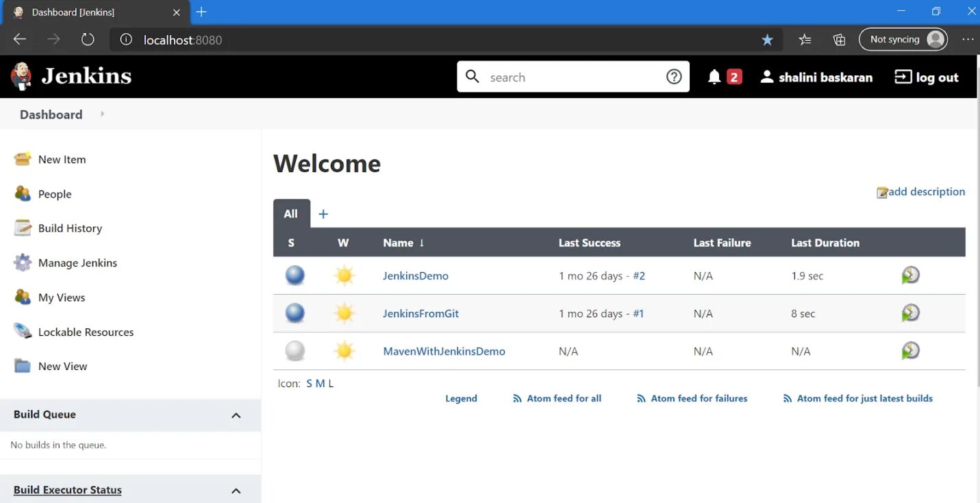Open search help question mark icon
The height and width of the screenshot is (503, 980).
(x=674, y=77)
